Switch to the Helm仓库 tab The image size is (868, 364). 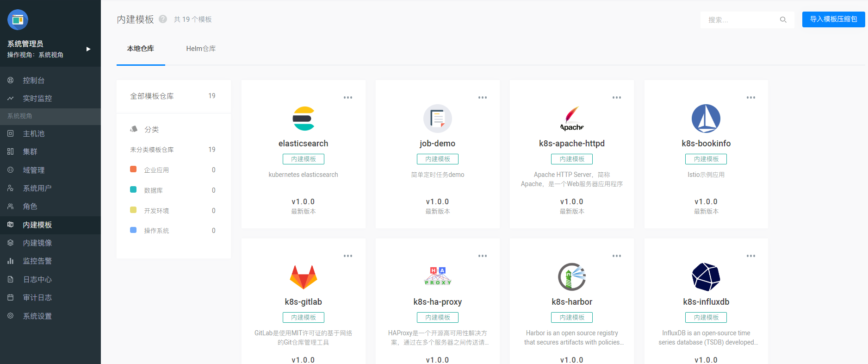201,49
